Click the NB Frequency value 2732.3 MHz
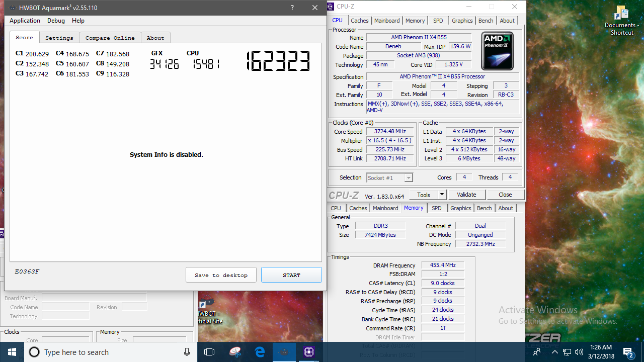Viewport: 644px width, 362px height. (480, 244)
